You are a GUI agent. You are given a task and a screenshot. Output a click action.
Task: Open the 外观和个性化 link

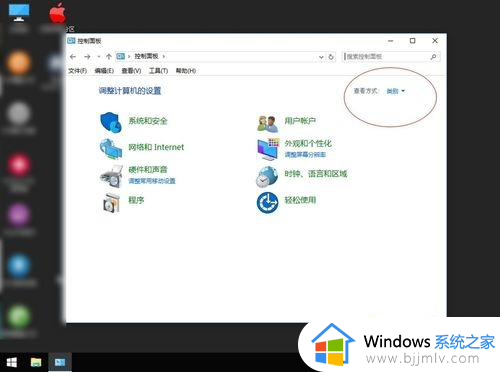308,143
